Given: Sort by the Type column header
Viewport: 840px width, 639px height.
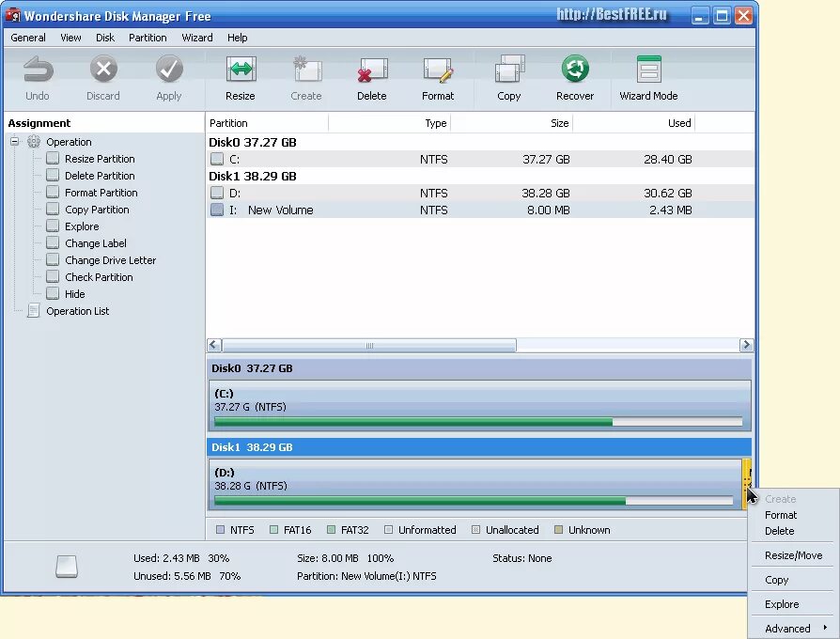Looking at the screenshot, I should click(x=390, y=123).
